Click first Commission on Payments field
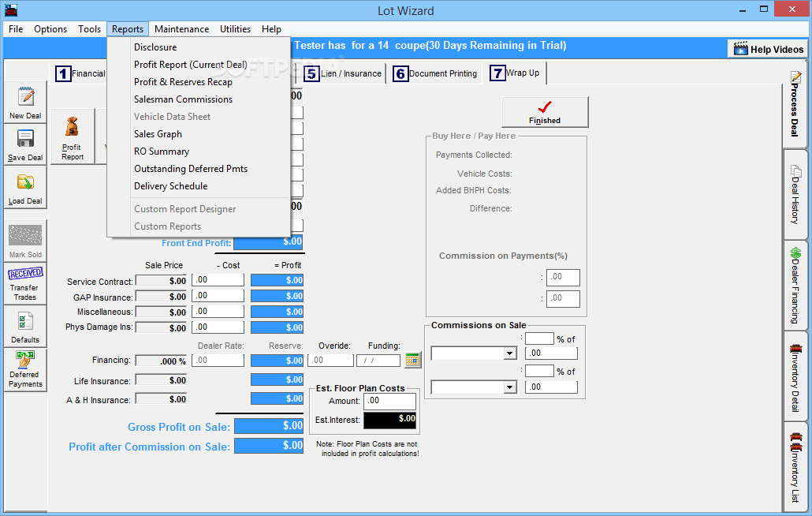This screenshot has height=516, width=812. tap(563, 277)
